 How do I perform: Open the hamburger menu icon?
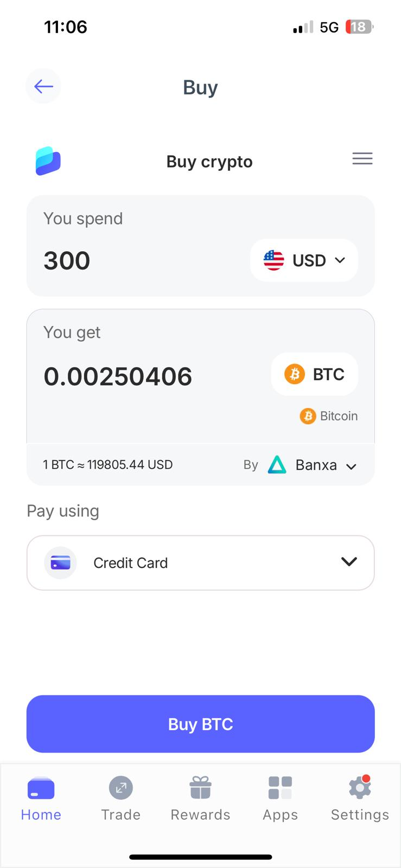[362, 158]
